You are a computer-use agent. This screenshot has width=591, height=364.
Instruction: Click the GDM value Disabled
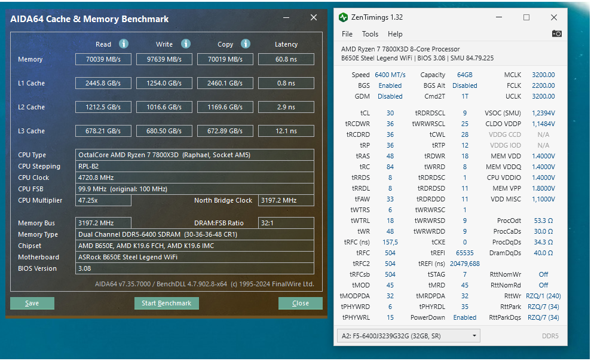(x=390, y=96)
